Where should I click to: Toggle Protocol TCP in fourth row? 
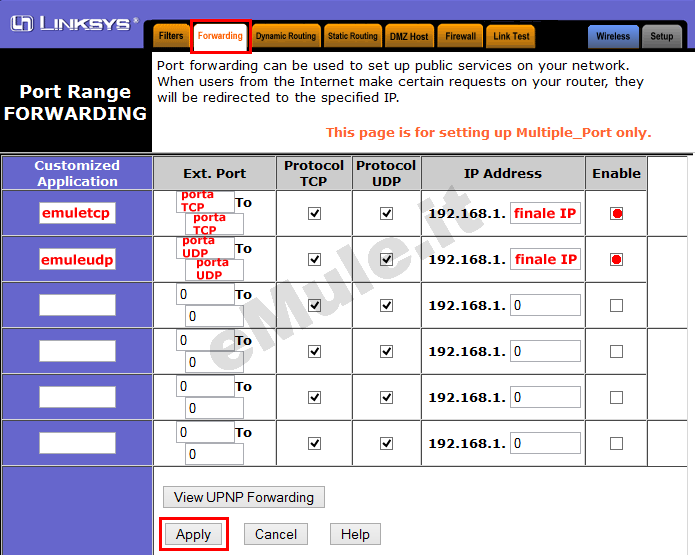coord(314,352)
